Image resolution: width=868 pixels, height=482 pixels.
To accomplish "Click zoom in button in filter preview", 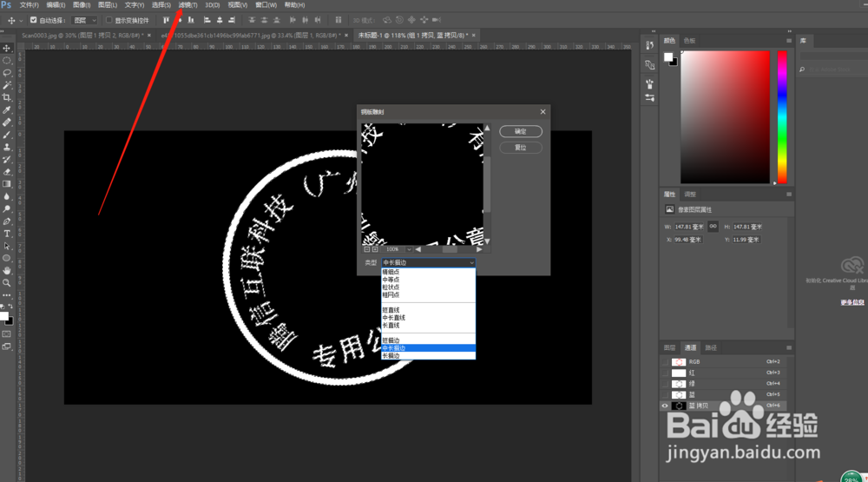I will click(375, 249).
